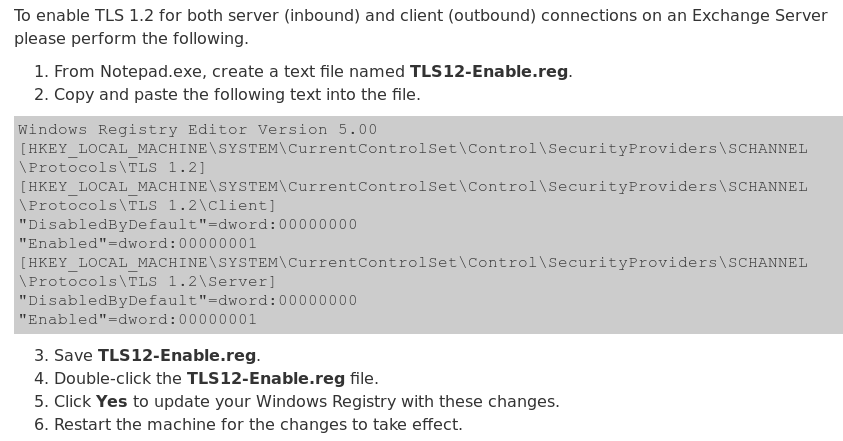Click the '\Protocols\TLS 1.2\Server]' line
Image resolution: width=843 pixels, height=441 pixels.
(x=147, y=282)
